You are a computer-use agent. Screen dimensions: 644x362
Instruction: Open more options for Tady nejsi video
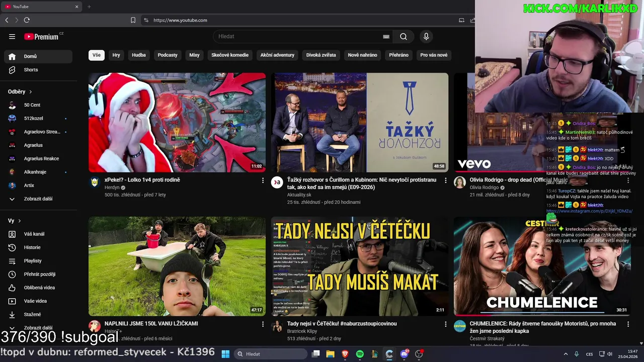click(445, 324)
